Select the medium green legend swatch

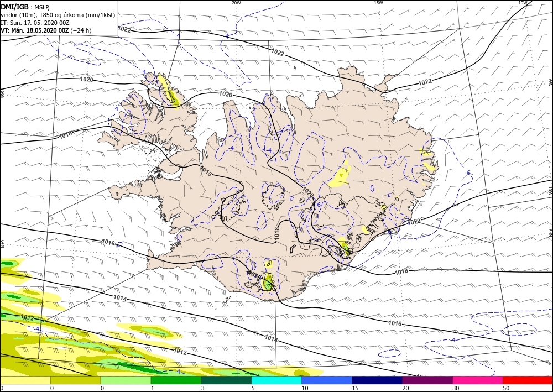click(x=176, y=380)
